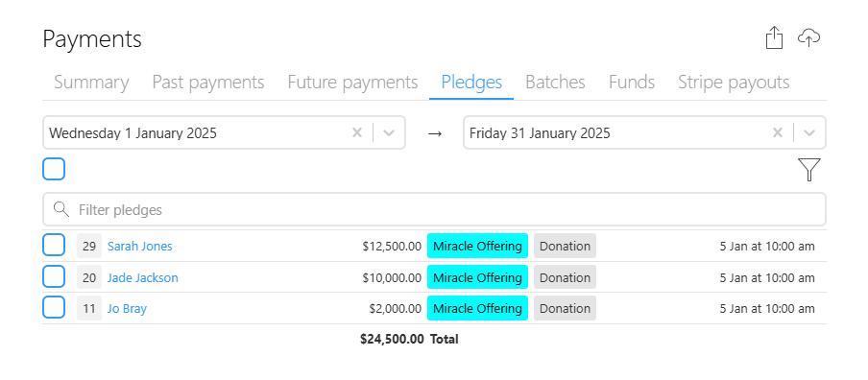Click the cloud upload icon
The image size is (868, 380).
click(x=808, y=38)
